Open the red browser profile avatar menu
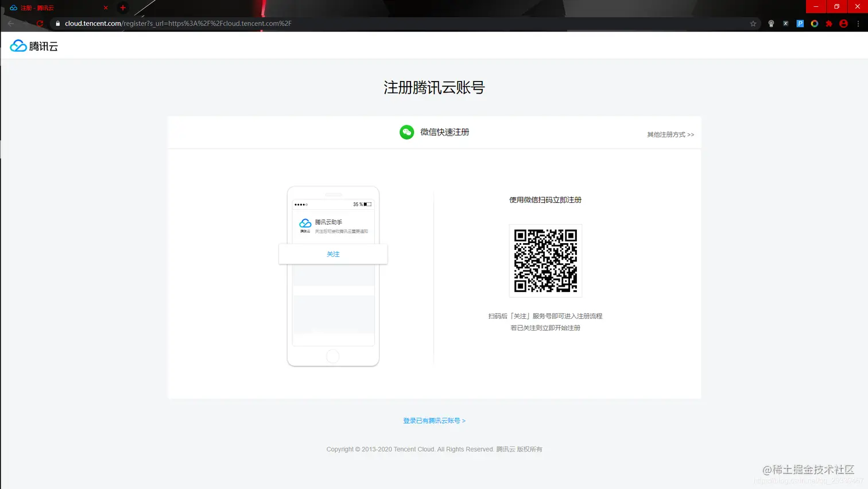868x489 pixels. [843, 24]
